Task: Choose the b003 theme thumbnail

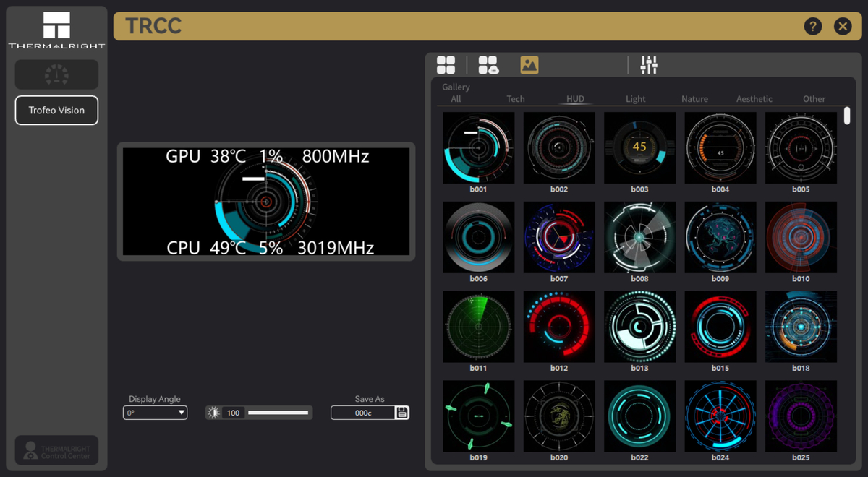Action: click(x=639, y=148)
